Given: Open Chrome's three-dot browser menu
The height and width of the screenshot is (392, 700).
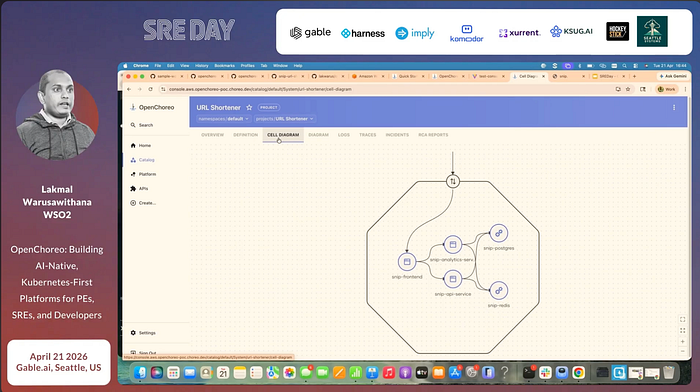Looking at the screenshot, I should (685, 89).
